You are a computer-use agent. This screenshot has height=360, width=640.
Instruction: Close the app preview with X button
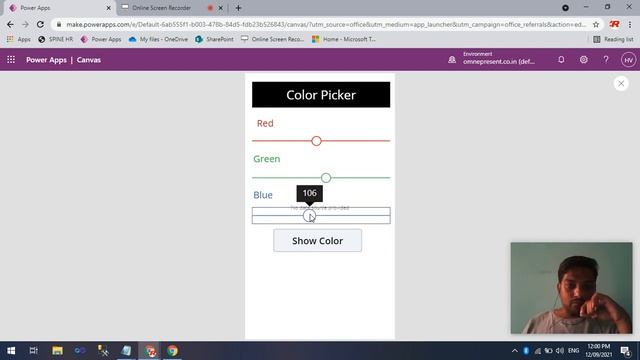(x=621, y=84)
